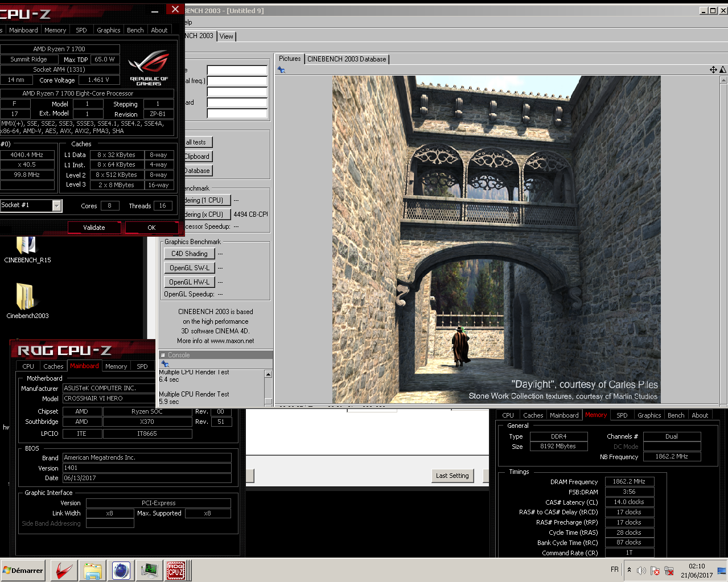Image resolution: width=728 pixels, height=582 pixels.
Task: Open SPD tab in lower-right CPU-Z window
Action: pyautogui.click(x=622, y=415)
